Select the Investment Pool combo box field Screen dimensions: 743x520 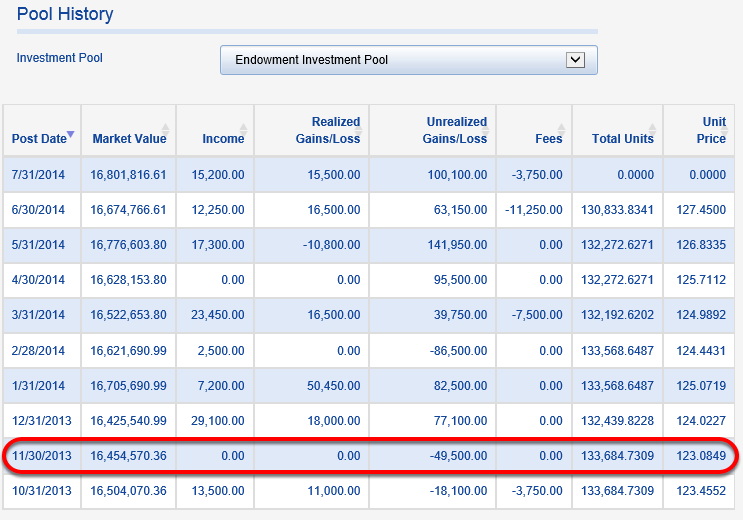pyautogui.click(x=408, y=60)
